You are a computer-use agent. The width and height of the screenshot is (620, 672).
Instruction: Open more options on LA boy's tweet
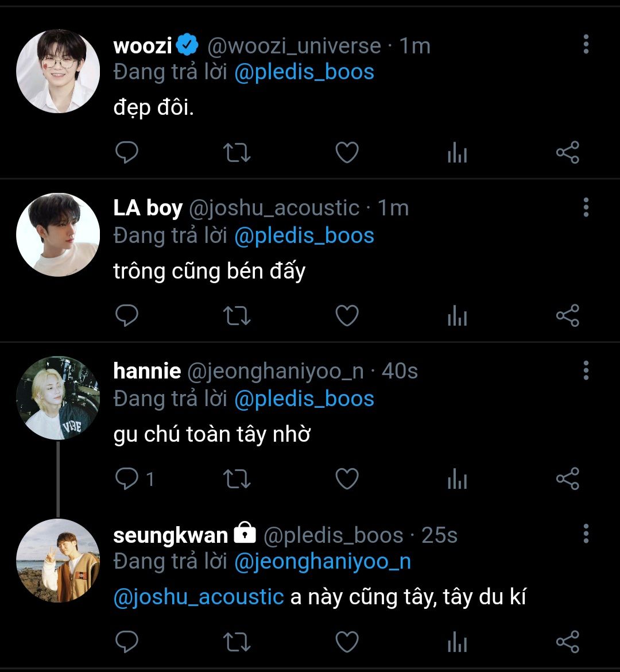pos(586,207)
